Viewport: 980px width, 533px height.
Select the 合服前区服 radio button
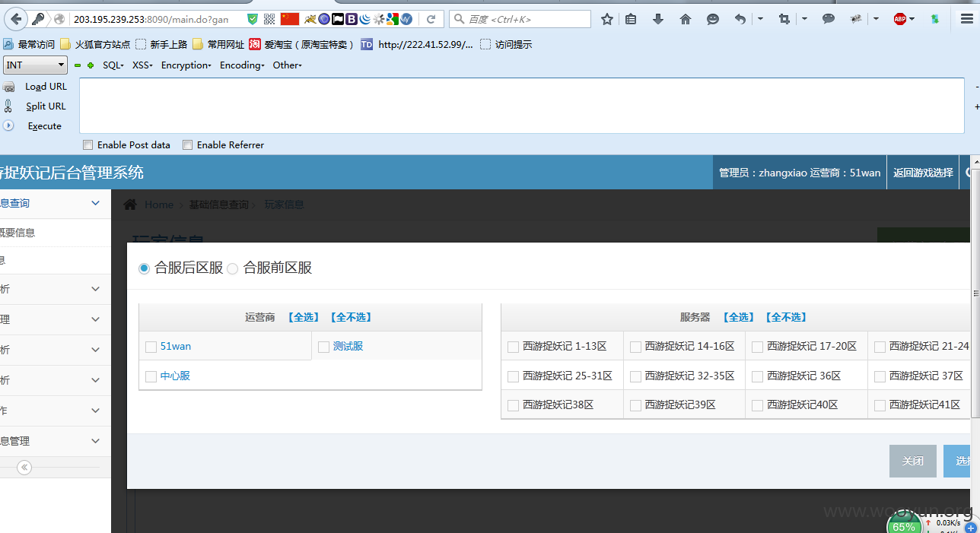[233, 268]
